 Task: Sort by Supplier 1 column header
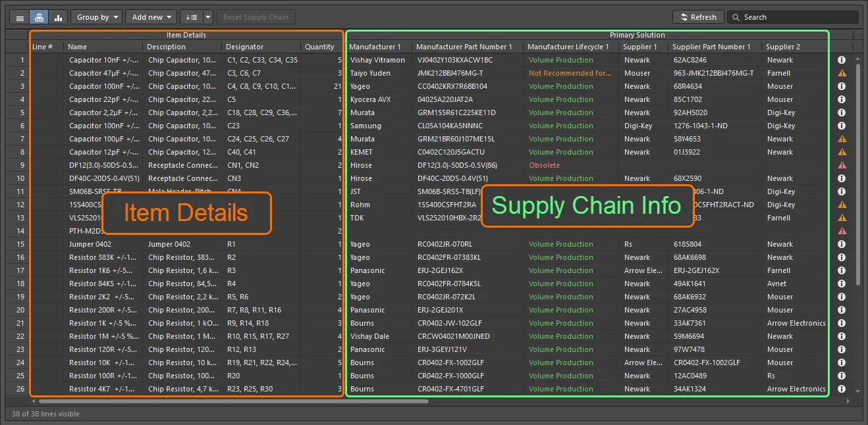point(643,47)
